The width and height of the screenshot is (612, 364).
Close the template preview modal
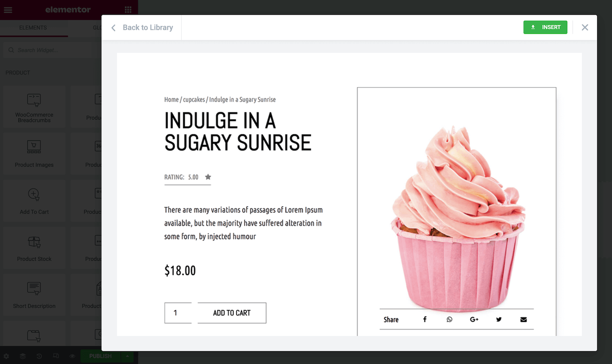585,27
